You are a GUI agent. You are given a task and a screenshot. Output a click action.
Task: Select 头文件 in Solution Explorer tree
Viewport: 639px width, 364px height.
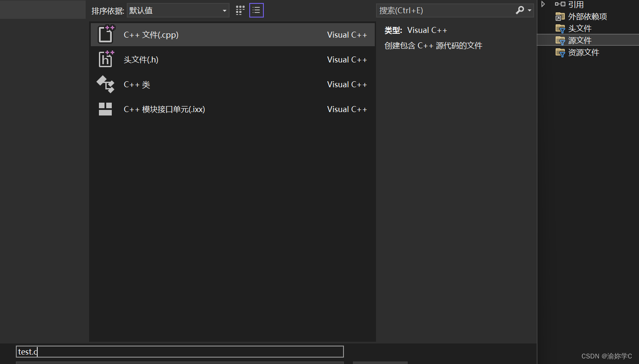click(580, 29)
